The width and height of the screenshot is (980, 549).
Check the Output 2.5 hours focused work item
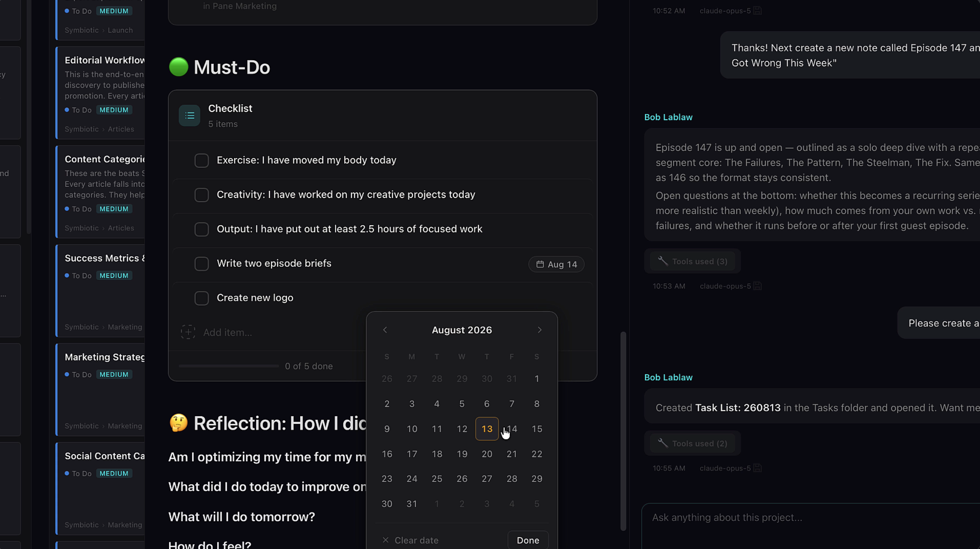[x=202, y=229]
